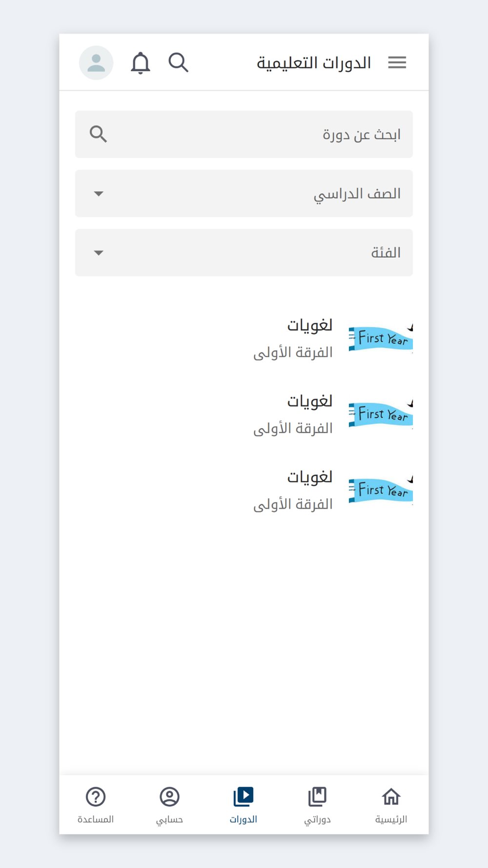Open notifications bell icon
Screen dimensions: 488x868
[x=141, y=62]
